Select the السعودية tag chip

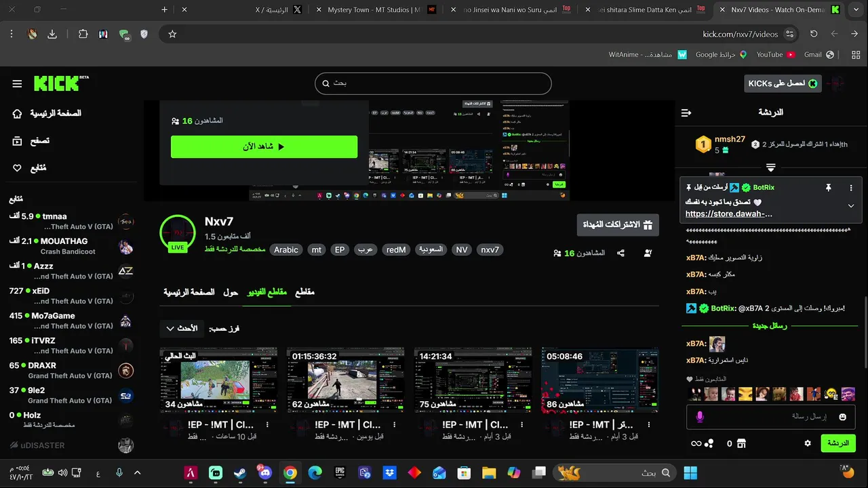point(430,250)
